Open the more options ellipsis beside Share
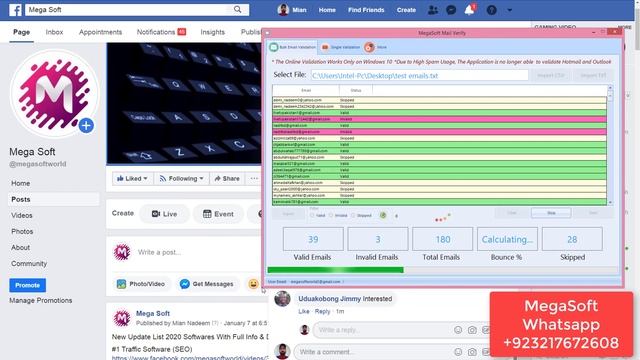 (x=254, y=178)
